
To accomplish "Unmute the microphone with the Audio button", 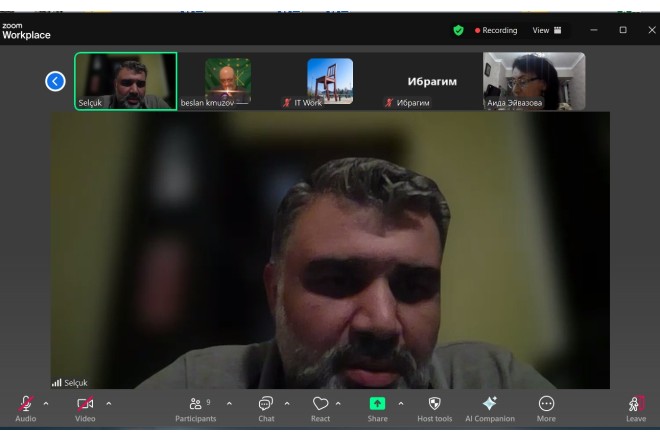I will click(x=26, y=408).
